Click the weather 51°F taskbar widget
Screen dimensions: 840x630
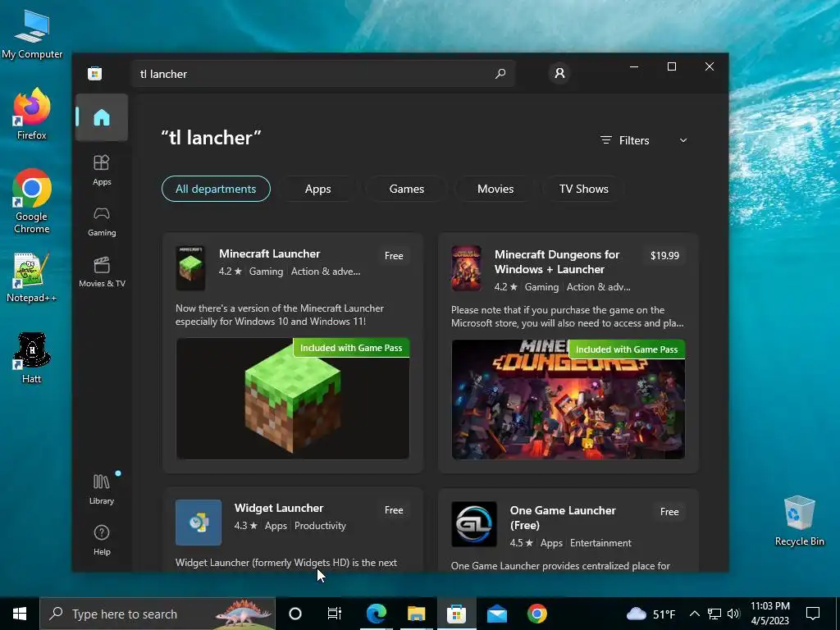point(651,614)
